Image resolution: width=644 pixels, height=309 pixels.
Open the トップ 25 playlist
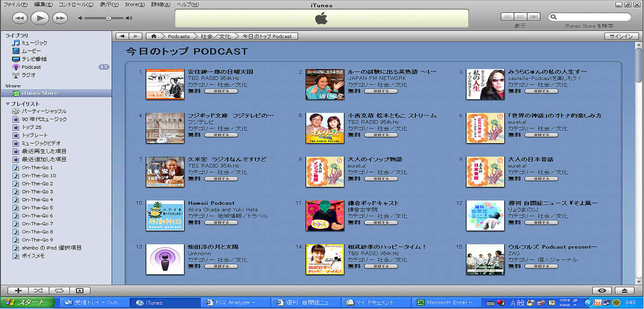pyautogui.click(x=31, y=127)
